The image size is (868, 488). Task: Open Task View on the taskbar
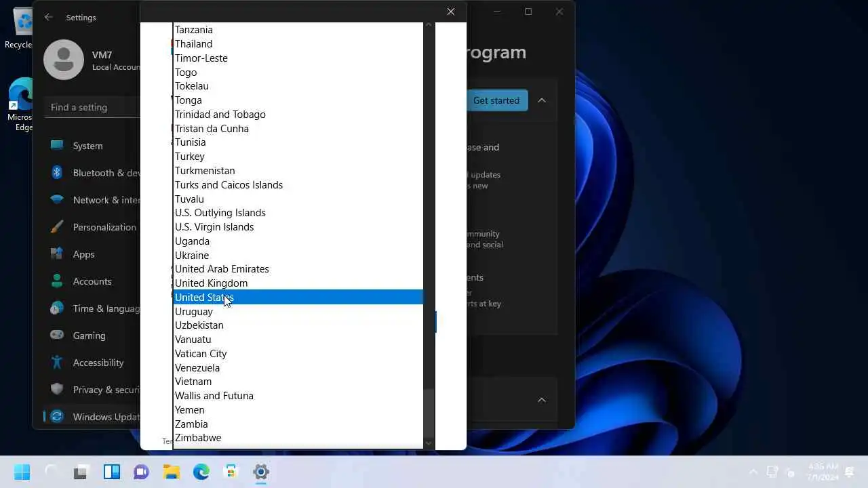[x=81, y=472]
